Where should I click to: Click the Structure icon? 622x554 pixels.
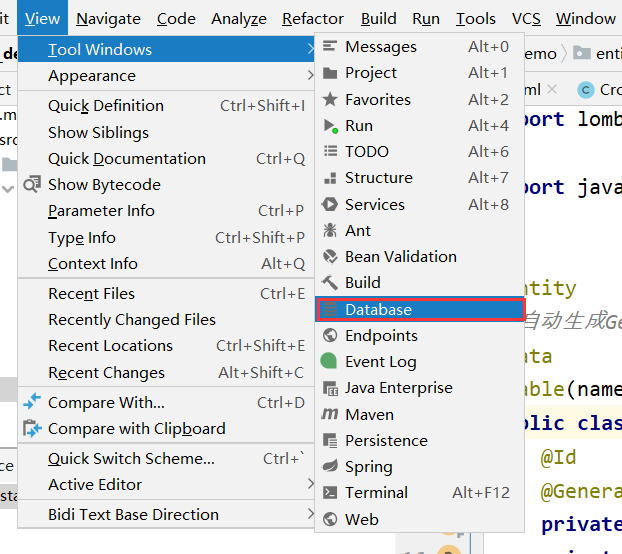330,178
